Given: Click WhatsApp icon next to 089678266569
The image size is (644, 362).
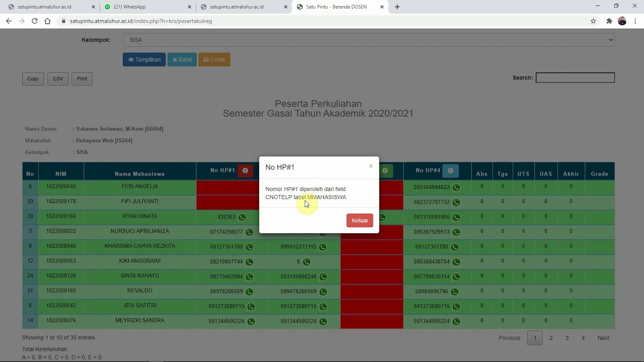Looking at the screenshot, I should 323,292.
